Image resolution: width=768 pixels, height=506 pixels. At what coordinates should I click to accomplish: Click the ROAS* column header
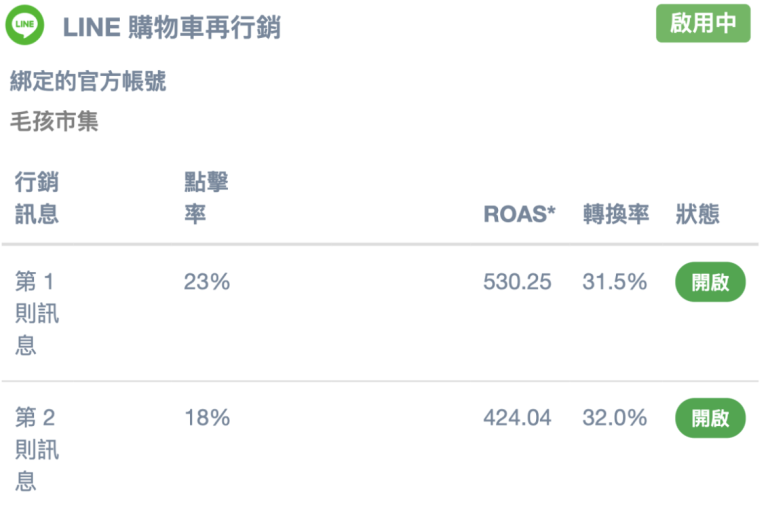coord(519,214)
